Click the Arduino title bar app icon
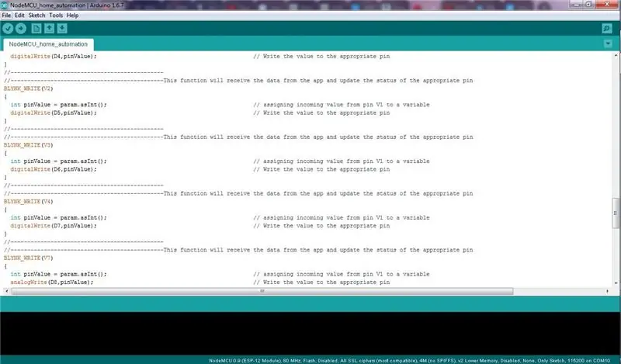This screenshot has height=364, width=621. 5,5
